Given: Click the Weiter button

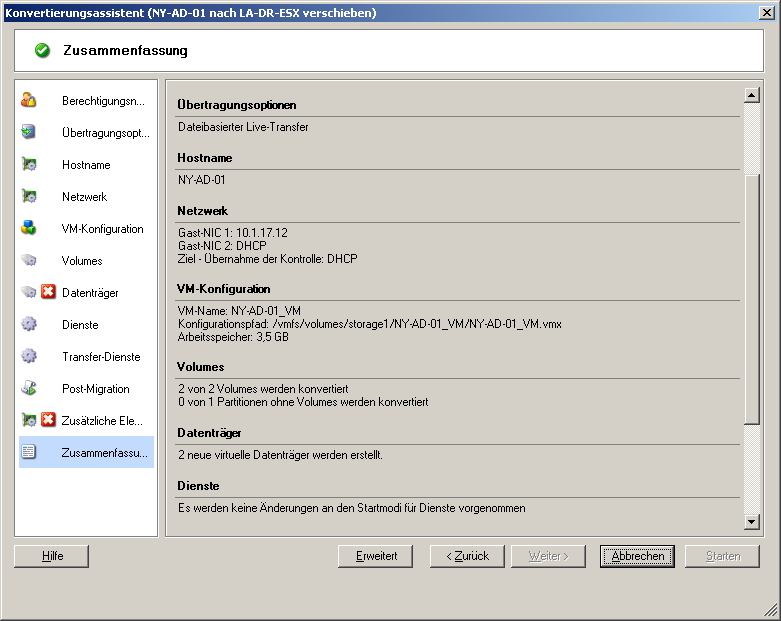Looking at the screenshot, I should 548,556.
